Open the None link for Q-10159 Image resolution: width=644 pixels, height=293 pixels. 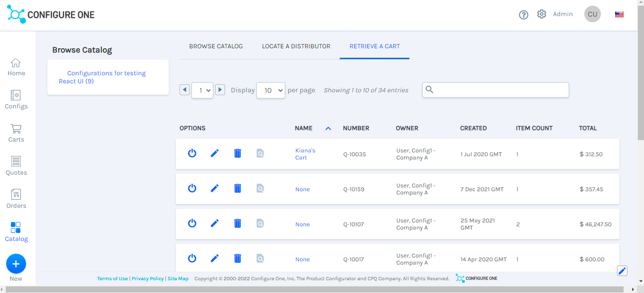point(302,189)
